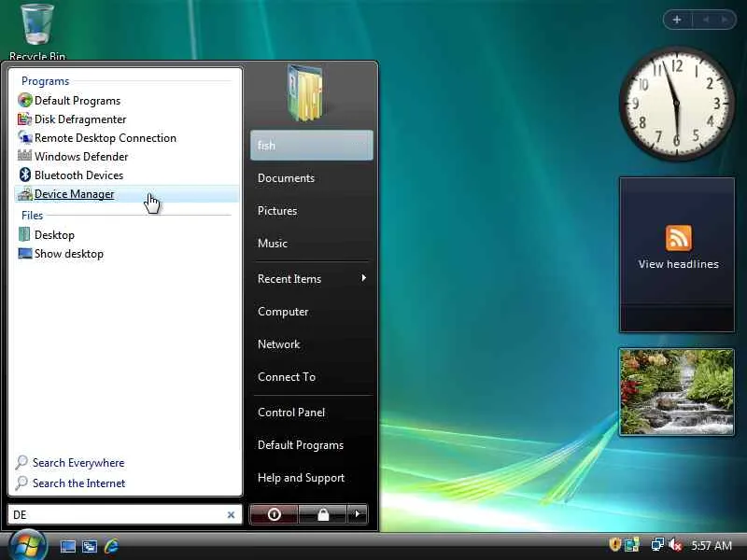The height and width of the screenshot is (560, 747).
Task: Launch the Disk Defragmenter icon
Action: click(x=25, y=119)
